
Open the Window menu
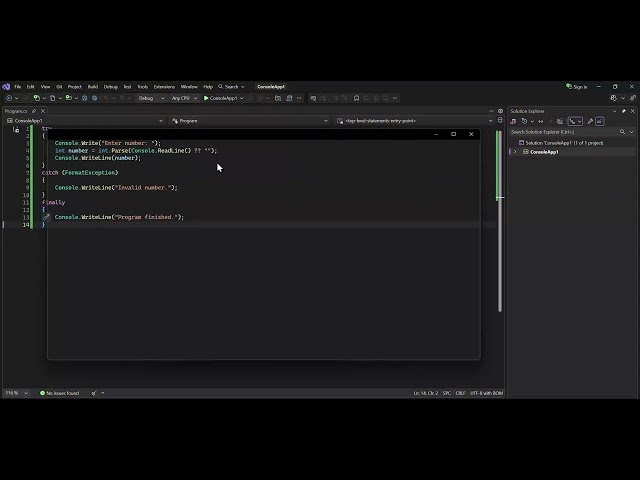tap(189, 87)
